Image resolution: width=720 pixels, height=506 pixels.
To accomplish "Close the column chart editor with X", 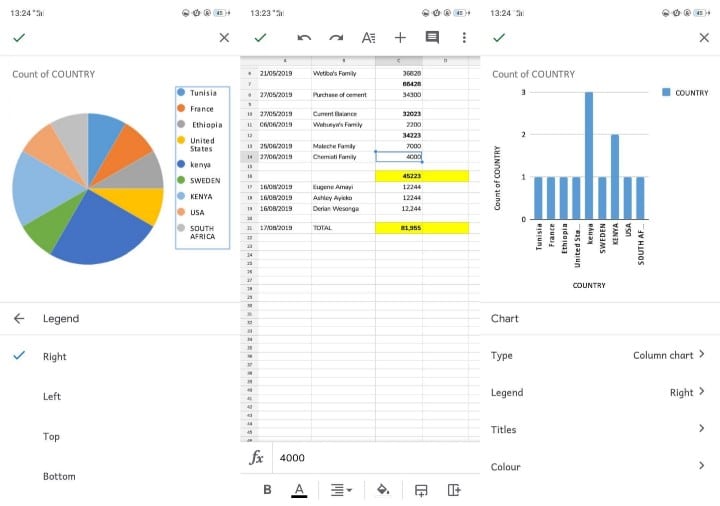I will pyautogui.click(x=704, y=38).
